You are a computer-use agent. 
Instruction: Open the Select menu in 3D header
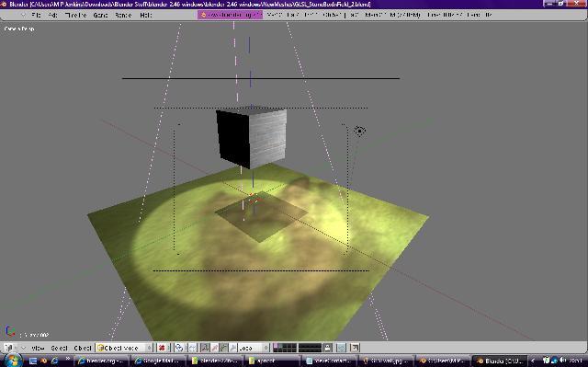tap(59, 348)
